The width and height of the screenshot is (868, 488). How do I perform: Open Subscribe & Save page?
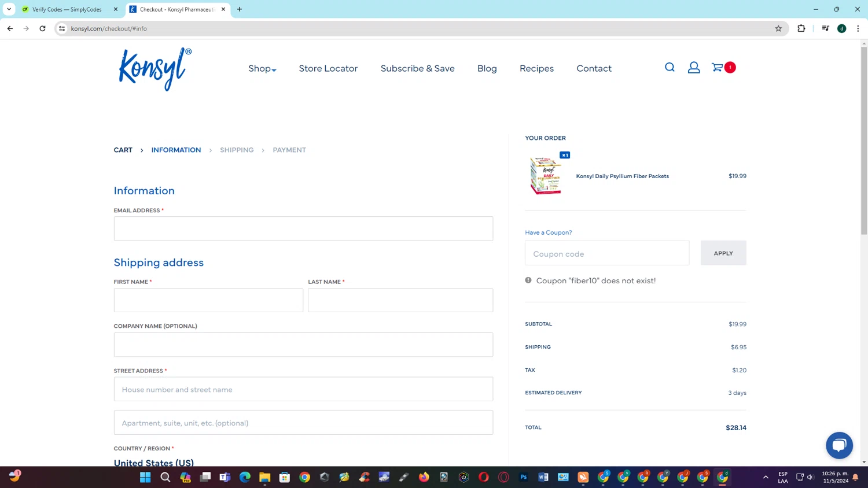pos(417,68)
